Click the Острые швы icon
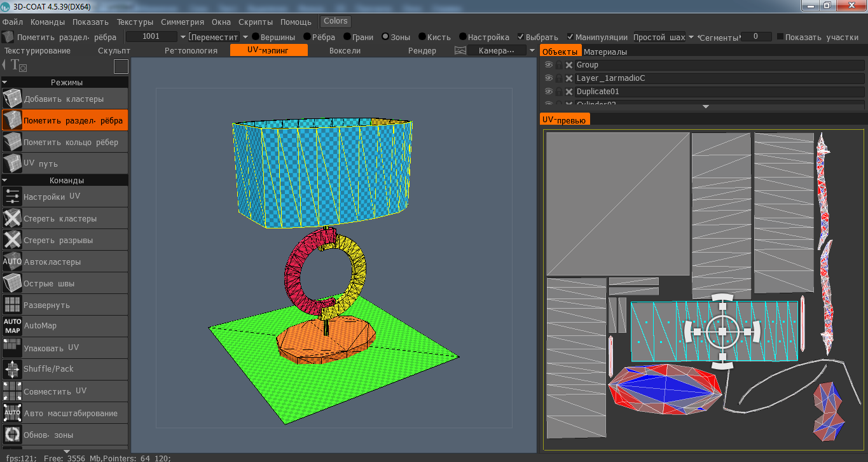Screen dimensions: 868x462 tap(12, 283)
